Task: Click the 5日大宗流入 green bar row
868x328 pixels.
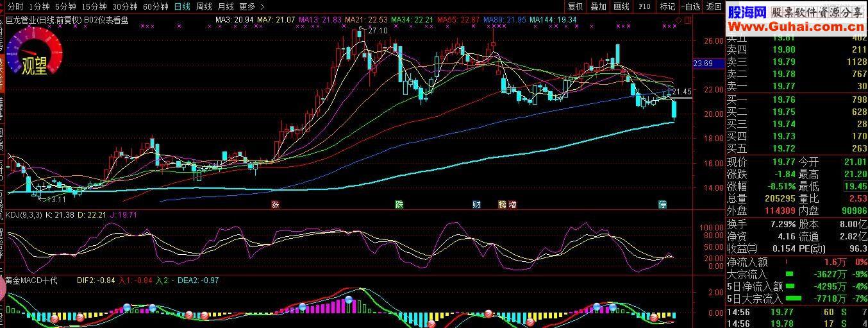Action: [797, 298]
